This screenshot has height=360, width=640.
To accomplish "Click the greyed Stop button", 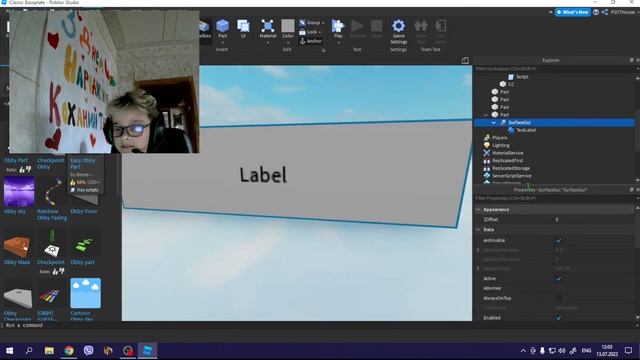I will [x=376, y=29].
